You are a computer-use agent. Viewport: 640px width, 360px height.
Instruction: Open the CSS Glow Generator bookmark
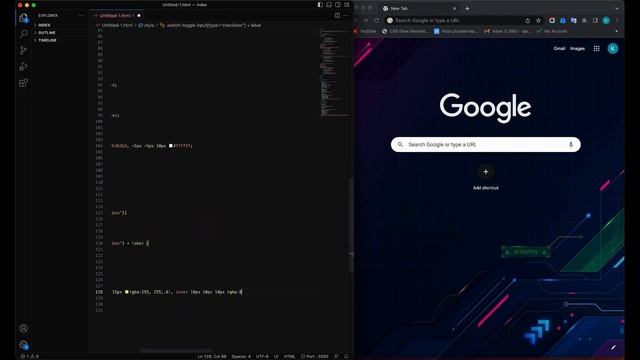[405, 31]
